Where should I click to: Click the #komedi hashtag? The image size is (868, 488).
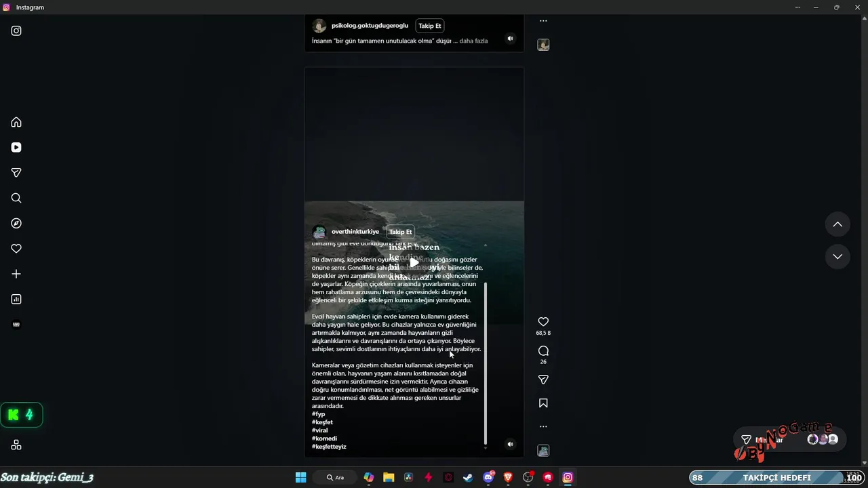[324, 439]
